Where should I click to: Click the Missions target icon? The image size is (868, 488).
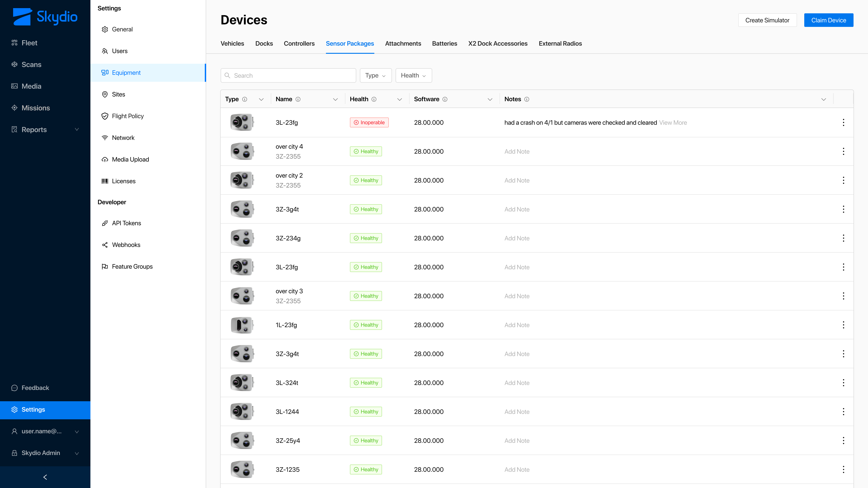[14, 108]
